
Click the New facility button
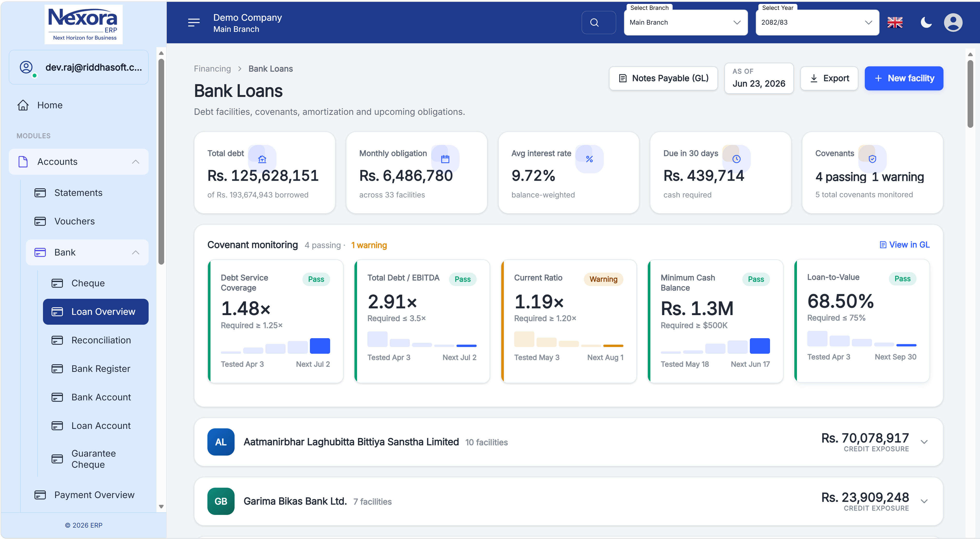904,79
